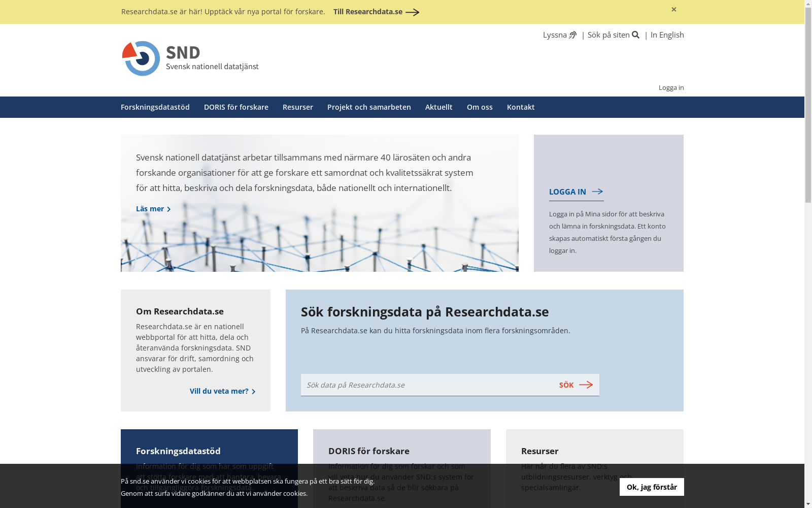Open the Kontakt menu item
The width and height of the screenshot is (812, 508).
[x=521, y=107]
